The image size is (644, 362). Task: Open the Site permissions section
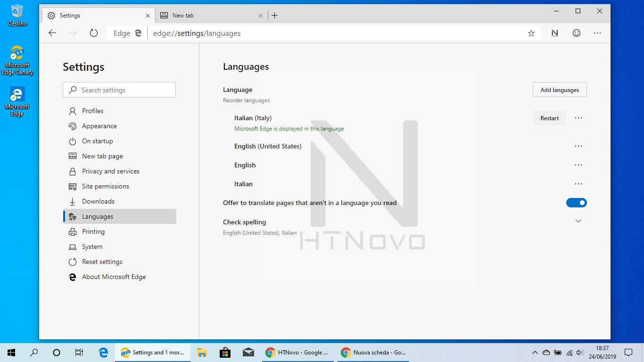coord(106,186)
